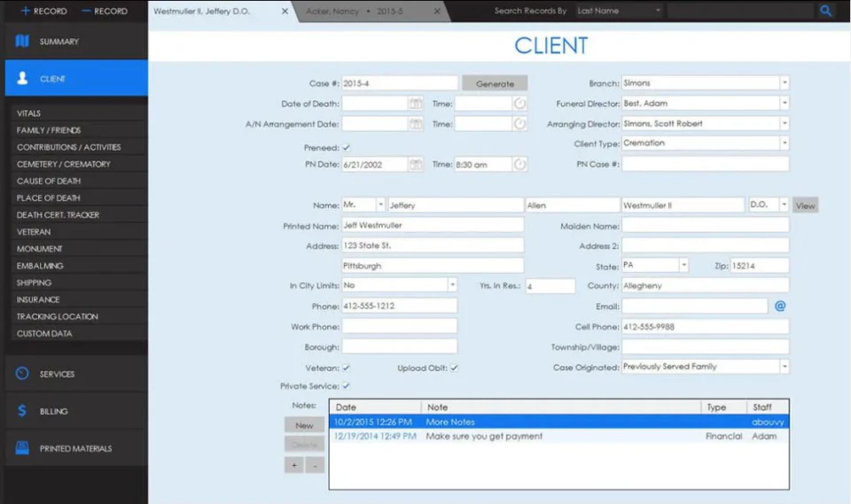Viewport: 851px width, 504px height.
Task: Open the Embalming page
Action: coord(79,266)
